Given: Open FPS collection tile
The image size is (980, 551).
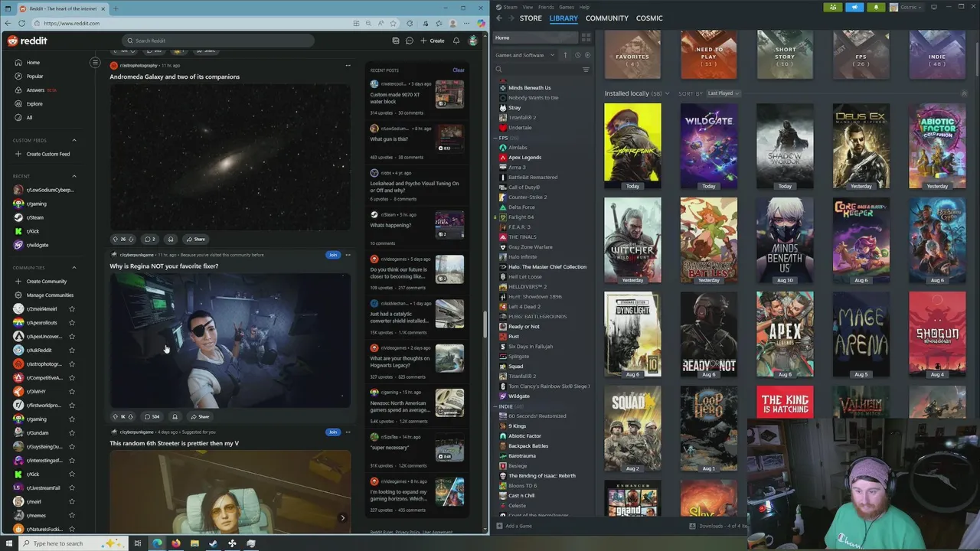Looking at the screenshot, I should pos(861,55).
